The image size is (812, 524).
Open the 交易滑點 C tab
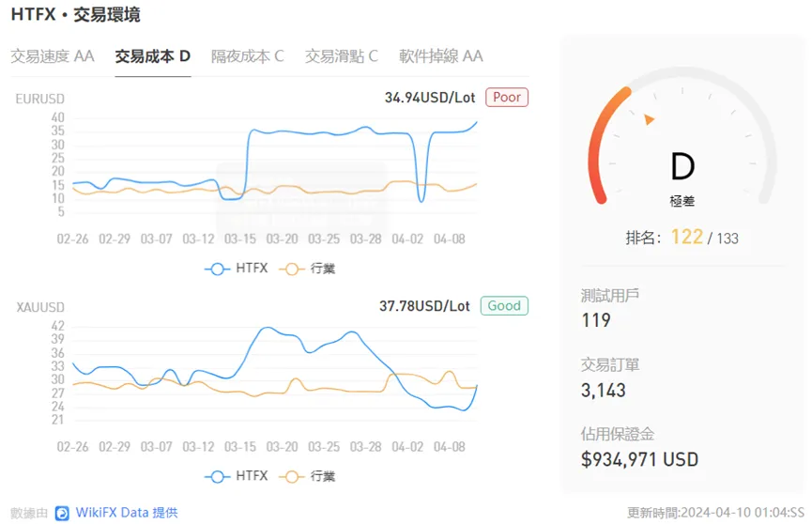coord(342,56)
